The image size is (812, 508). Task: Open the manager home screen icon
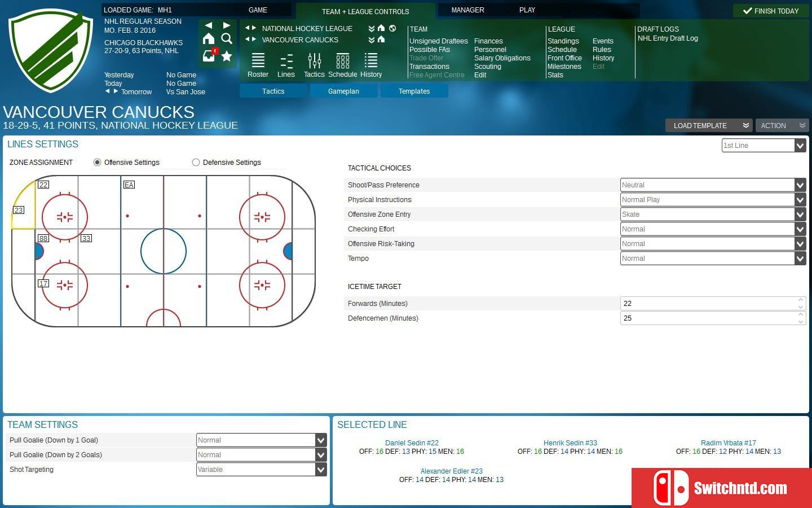[x=209, y=38]
